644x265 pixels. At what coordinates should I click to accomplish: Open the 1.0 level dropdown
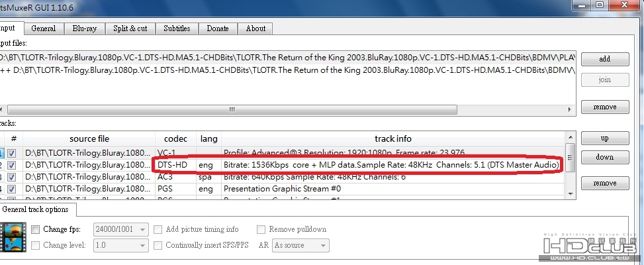tap(120, 245)
